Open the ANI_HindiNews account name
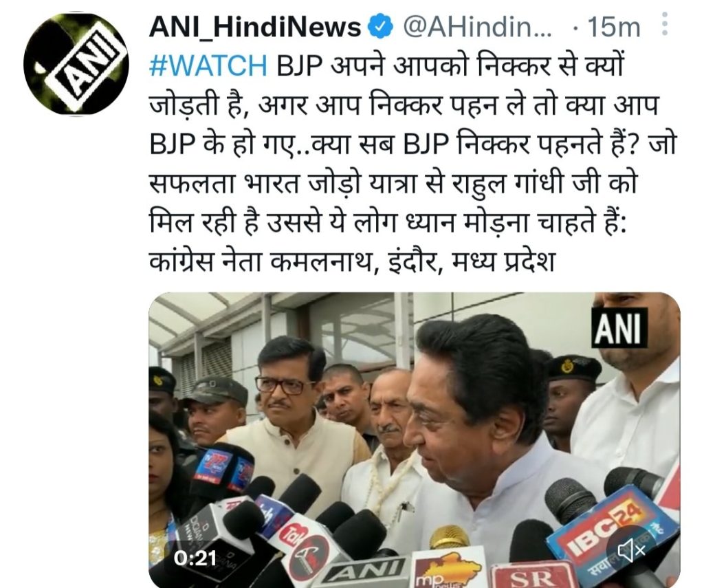Screen dimensions: 704x588 pyautogui.click(x=254, y=28)
